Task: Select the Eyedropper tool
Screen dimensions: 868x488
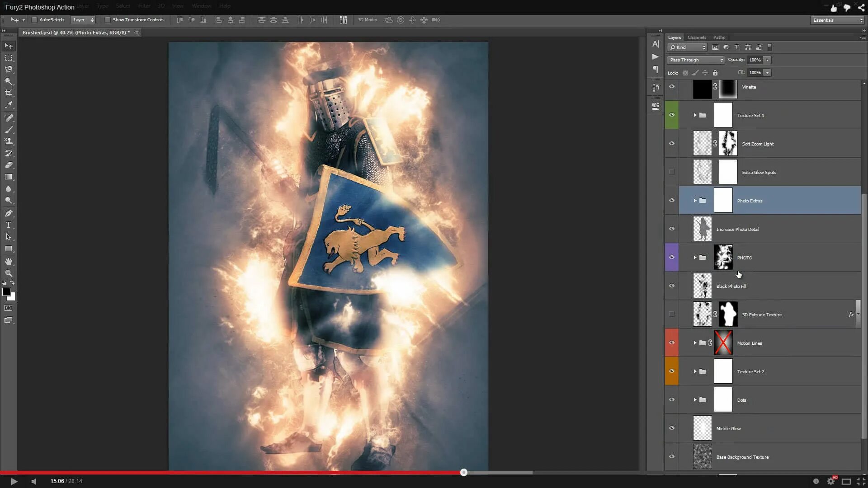Action: (x=9, y=105)
